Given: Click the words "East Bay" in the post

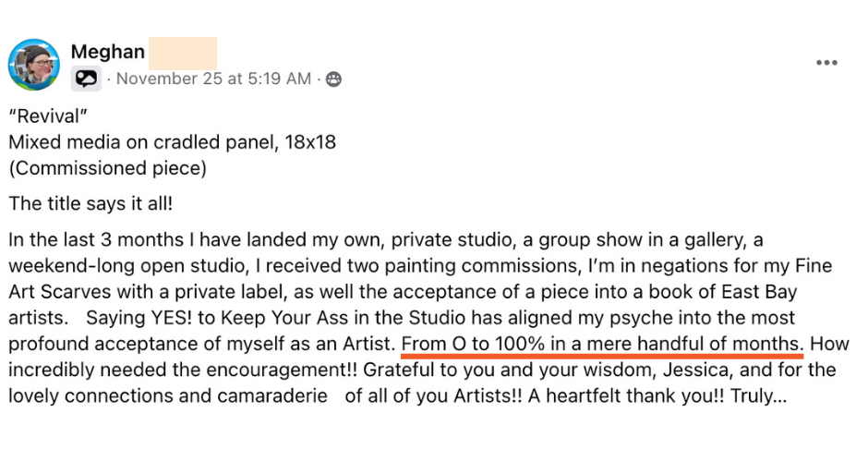Looking at the screenshot, I should point(676,292).
